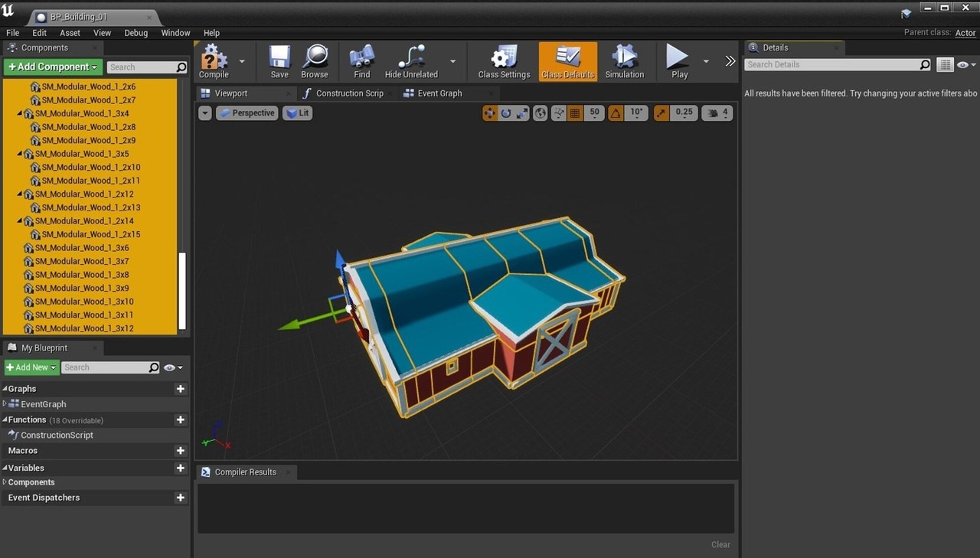Collapse the SM_Modular_Wood_1_3x5 tree node
Image resolution: width=980 pixels, height=558 pixels.
point(20,154)
